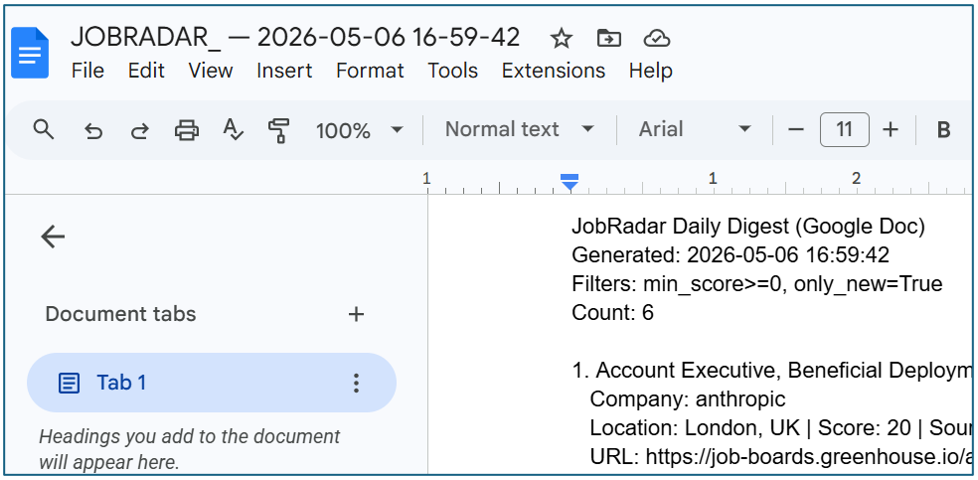Viewport: 978px width, 480px height.
Task: Rename the JOBRADAR document title
Action: [295, 37]
